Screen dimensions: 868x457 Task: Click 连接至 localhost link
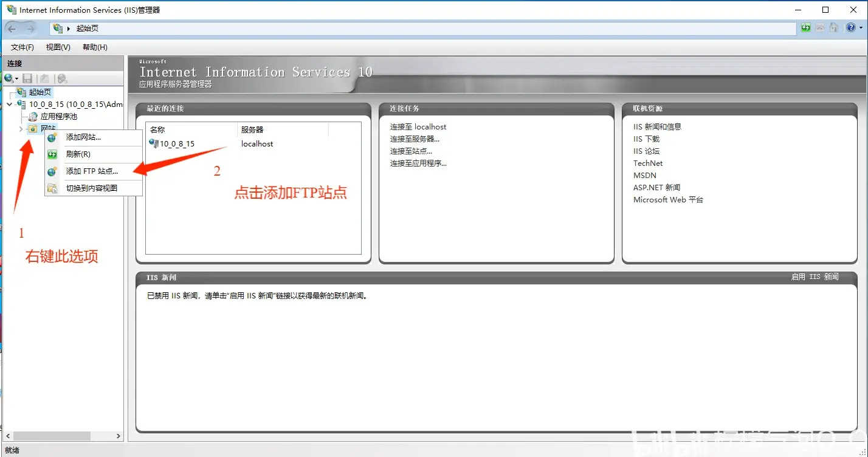pos(418,127)
